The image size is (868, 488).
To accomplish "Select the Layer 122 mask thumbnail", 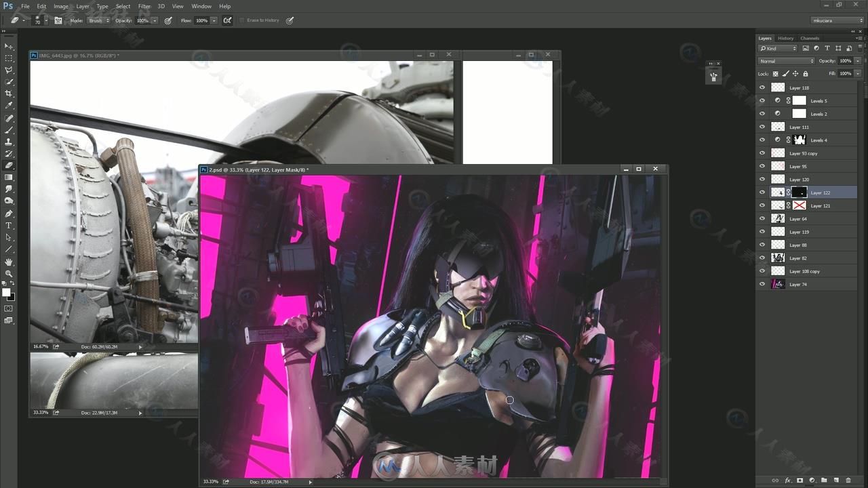I will pyautogui.click(x=800, y=192).
